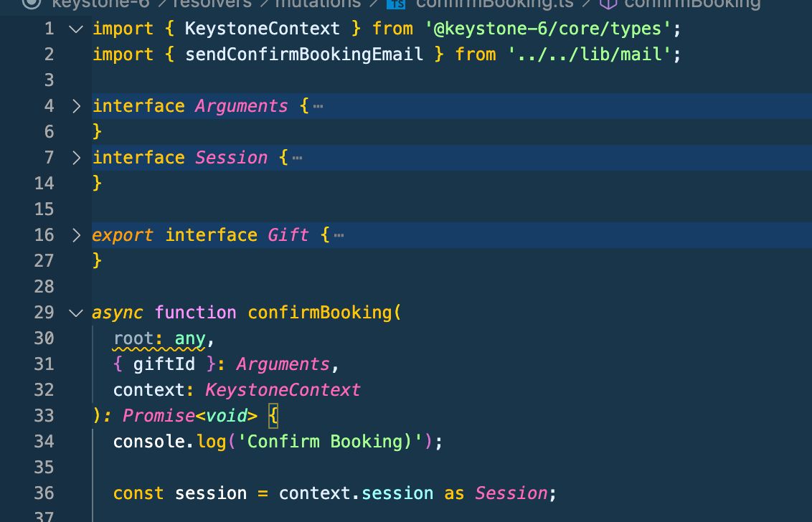Click the 'KeystoneContext' import identifier
Image resolution: width=812 pixels, height=522 pixels.
coord(262,29)
